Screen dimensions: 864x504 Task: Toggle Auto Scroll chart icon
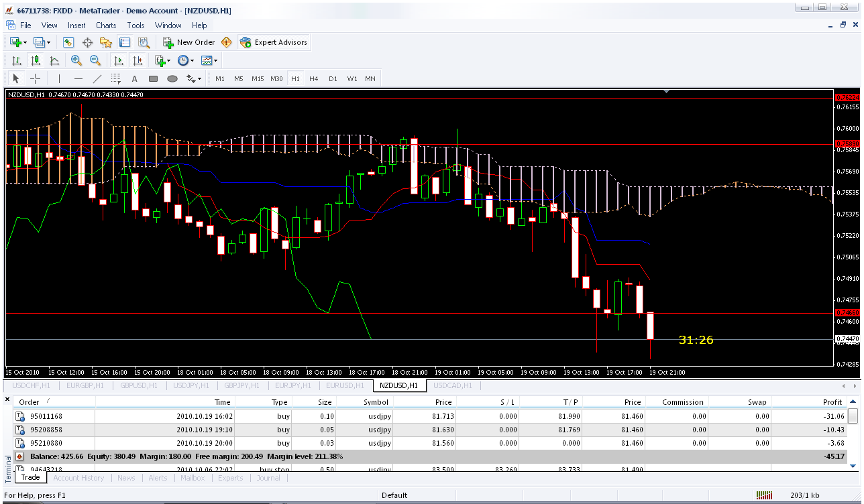pos(117,60)
